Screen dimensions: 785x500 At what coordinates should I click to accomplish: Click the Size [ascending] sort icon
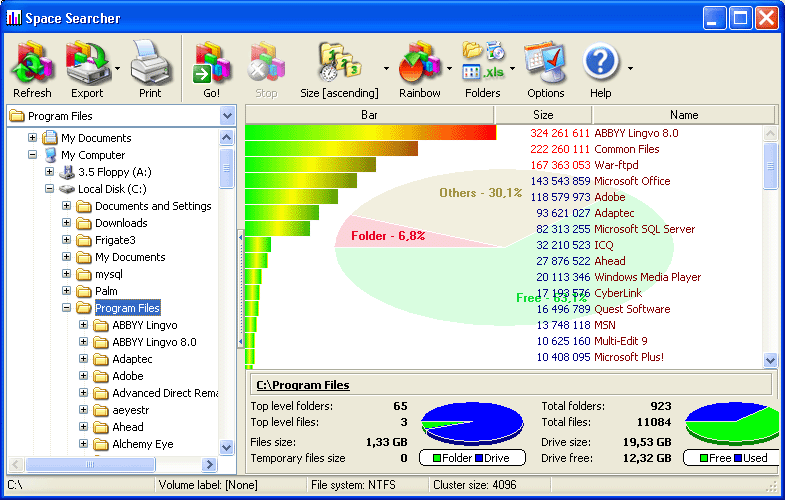(339, 63)
